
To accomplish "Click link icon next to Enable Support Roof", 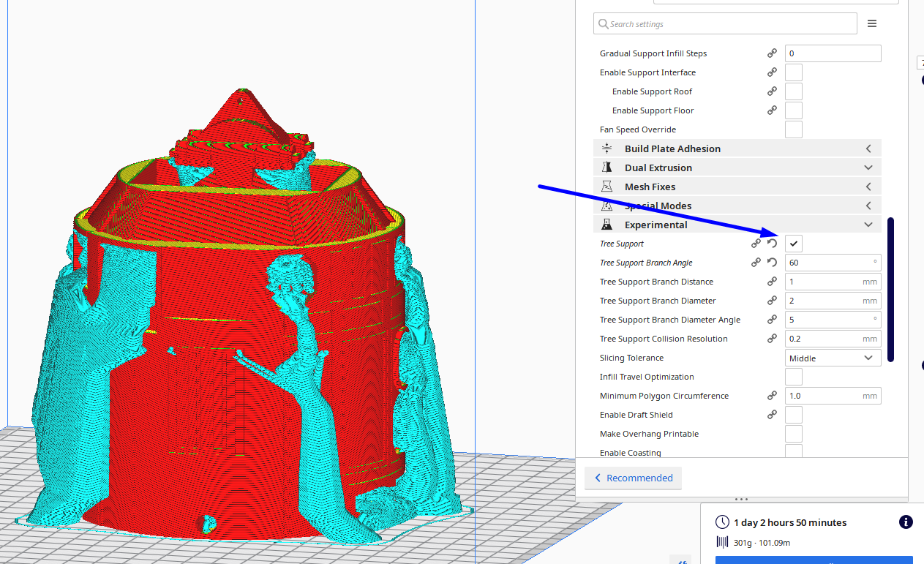I will tap(772, 91).
